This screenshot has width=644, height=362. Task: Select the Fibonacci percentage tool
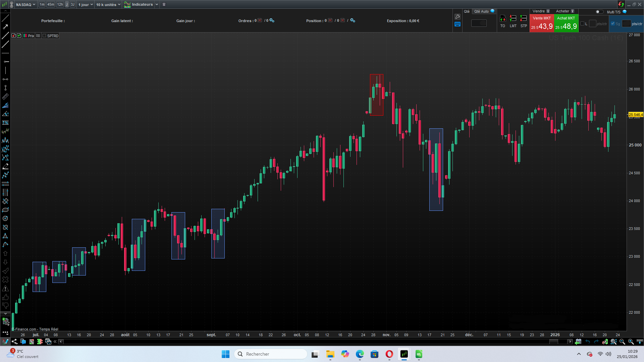[x=5, y=123]
